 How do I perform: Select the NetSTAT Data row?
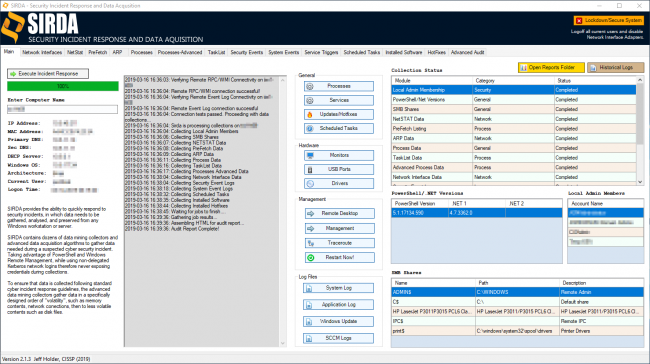click(x=514, y=119)
